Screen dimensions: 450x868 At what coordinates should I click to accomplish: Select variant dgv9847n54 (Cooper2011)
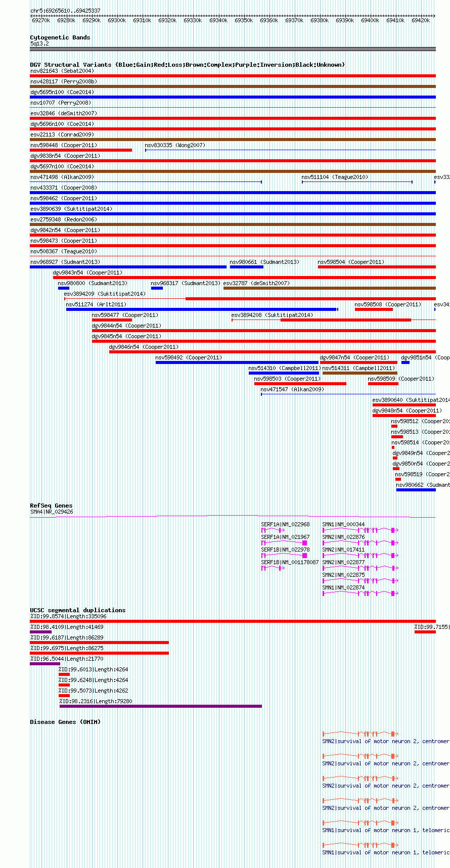358,362
